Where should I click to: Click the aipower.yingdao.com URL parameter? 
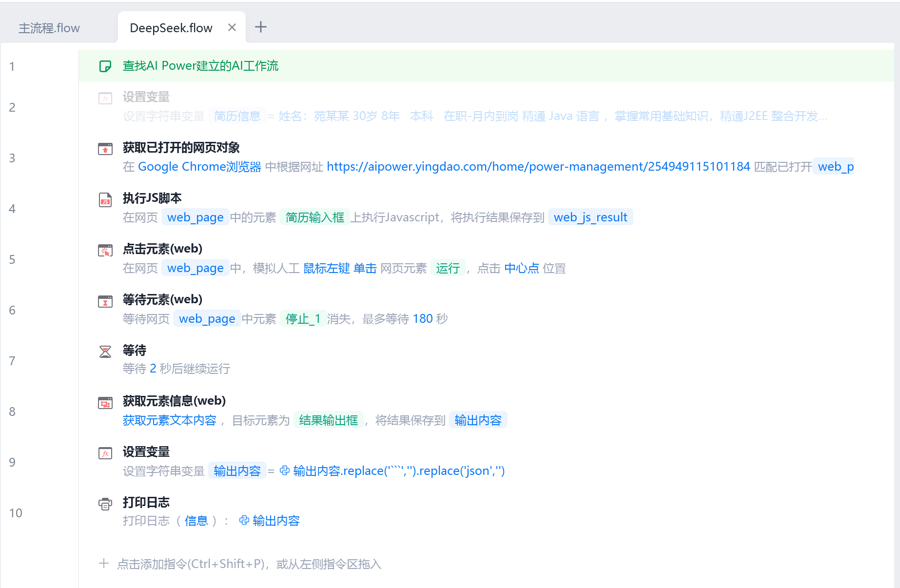pyautogui.click(x=538, y=167)
